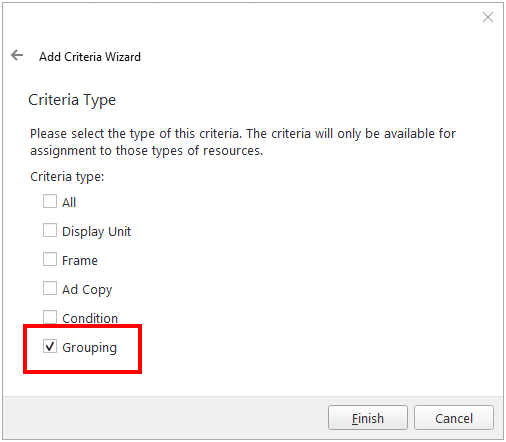
Task: Click the "Grouping" label text
Action: [x=89, y=348]
